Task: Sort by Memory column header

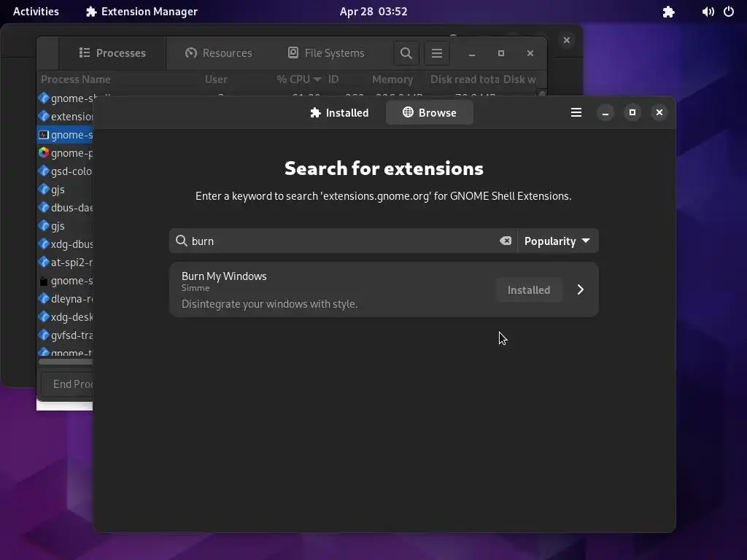Action: [392, 79]
